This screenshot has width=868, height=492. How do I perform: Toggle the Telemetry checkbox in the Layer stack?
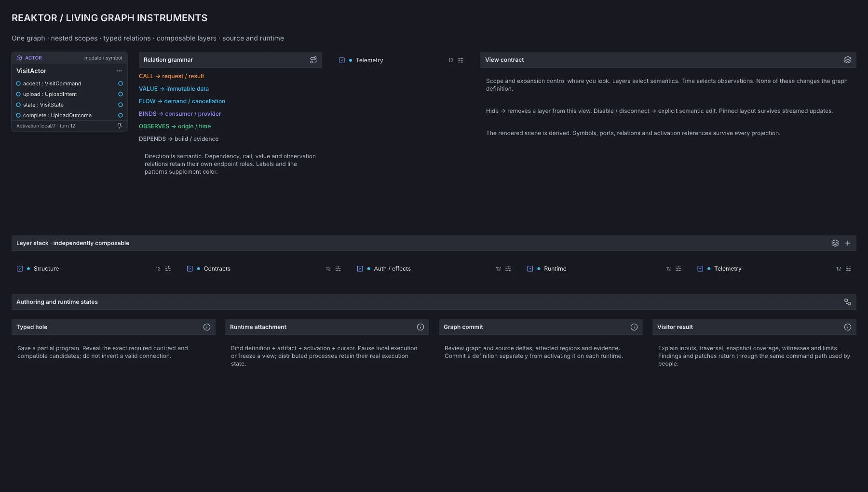(700, 269)
